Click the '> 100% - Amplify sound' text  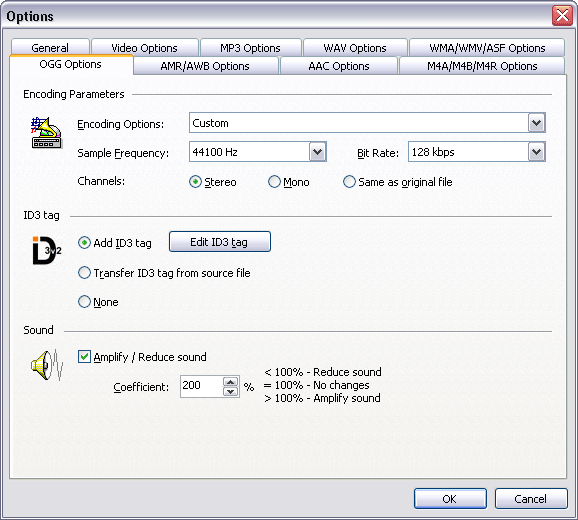point(322,398)
